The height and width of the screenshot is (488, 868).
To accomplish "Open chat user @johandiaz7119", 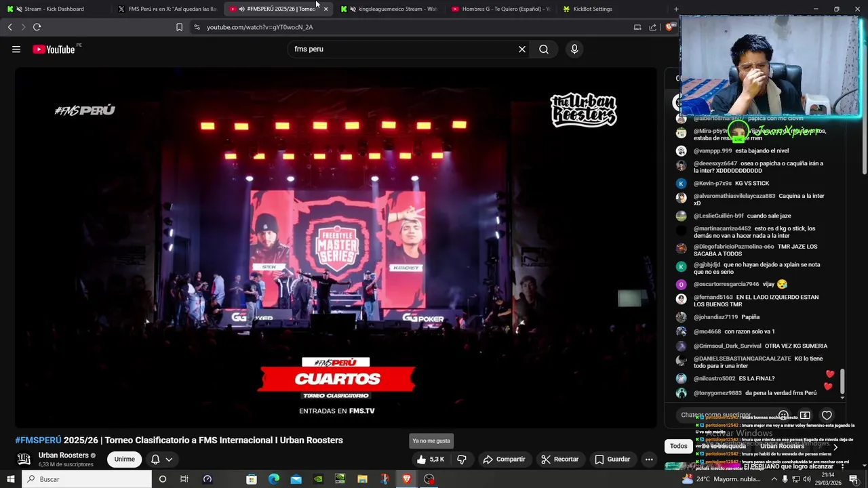I will 715,317.
